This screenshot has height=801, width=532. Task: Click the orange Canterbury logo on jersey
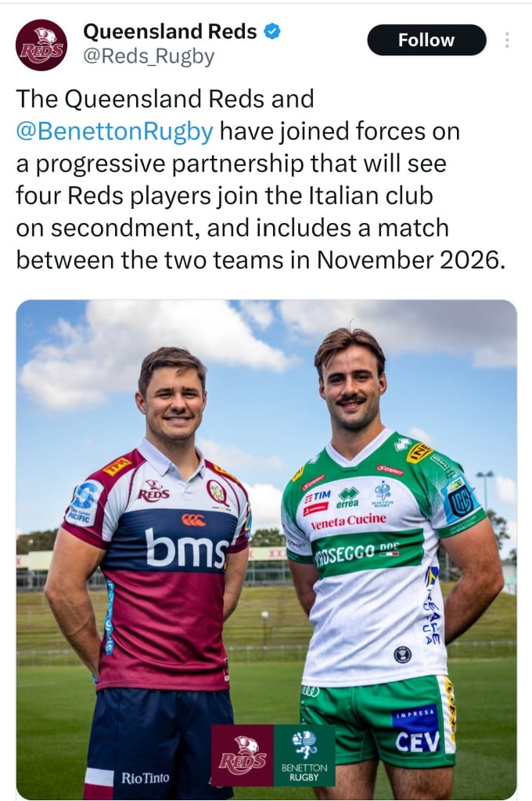(x=194, y=519)
